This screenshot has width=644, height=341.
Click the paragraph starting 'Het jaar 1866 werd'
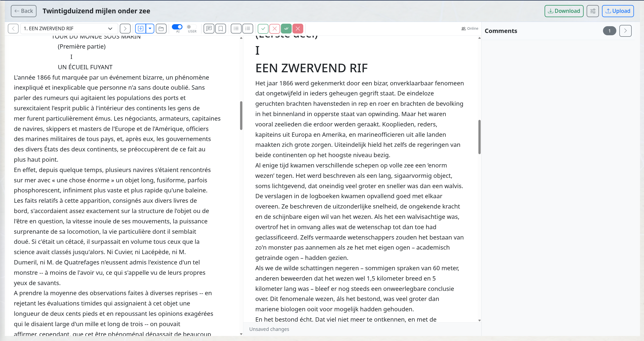[360, 119]
